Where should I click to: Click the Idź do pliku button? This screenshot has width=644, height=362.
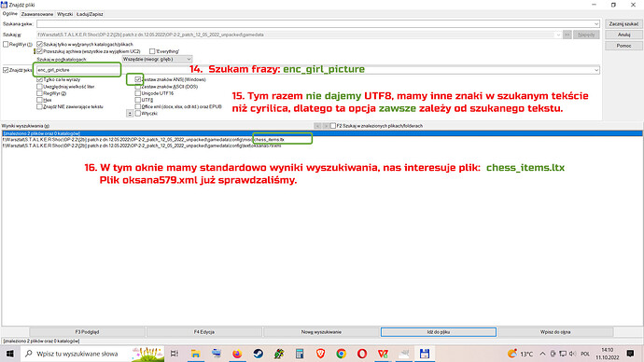click(439, 332)
